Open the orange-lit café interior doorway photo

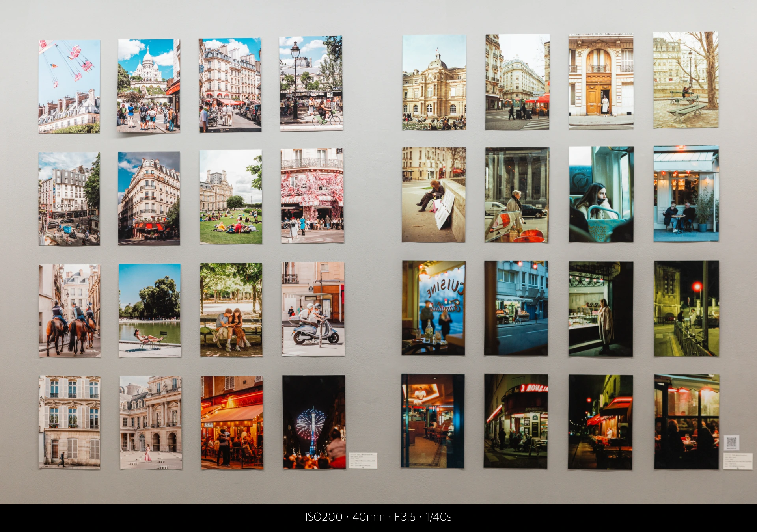click(x=433, y=421)
